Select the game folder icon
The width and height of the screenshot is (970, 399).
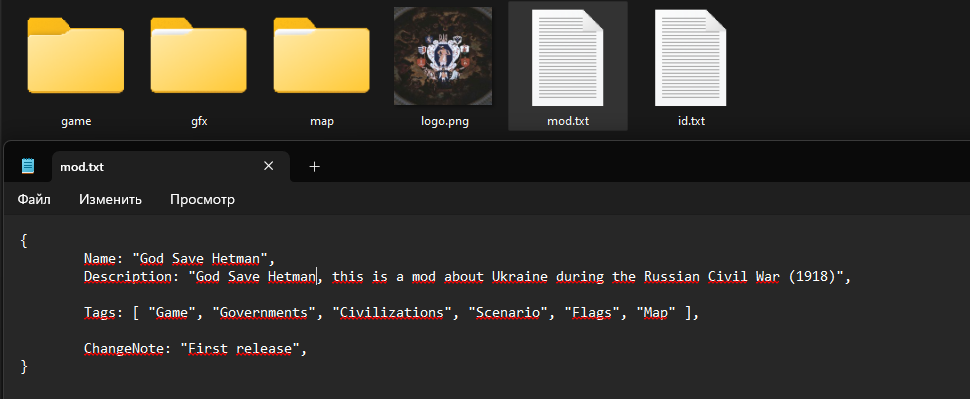75,56
